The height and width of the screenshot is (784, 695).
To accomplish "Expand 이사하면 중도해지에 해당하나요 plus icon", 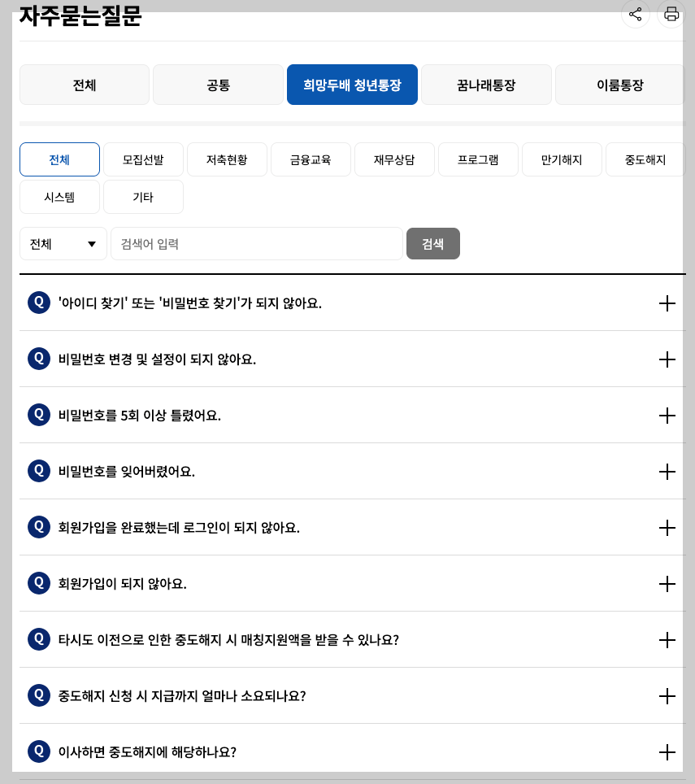I will point(667,751).
